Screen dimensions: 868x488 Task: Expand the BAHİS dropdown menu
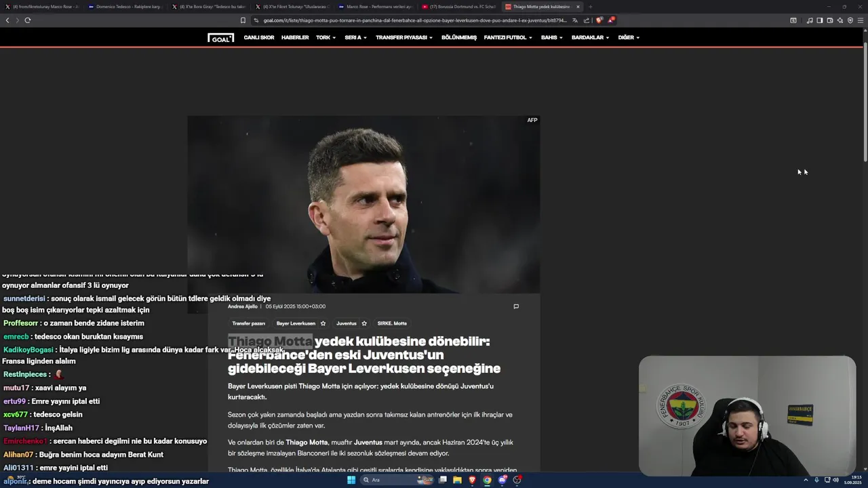pyautogui.click(x=551, y=38)
